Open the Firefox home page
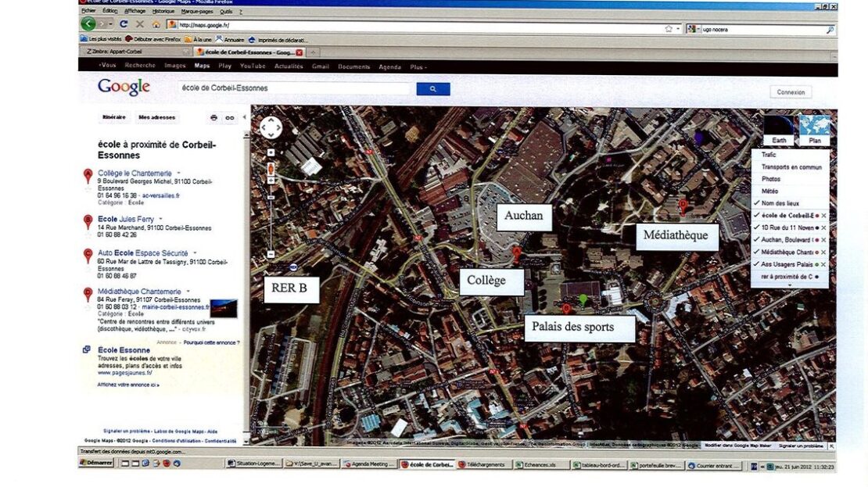The image size is (868, 487). pos(156,25)
